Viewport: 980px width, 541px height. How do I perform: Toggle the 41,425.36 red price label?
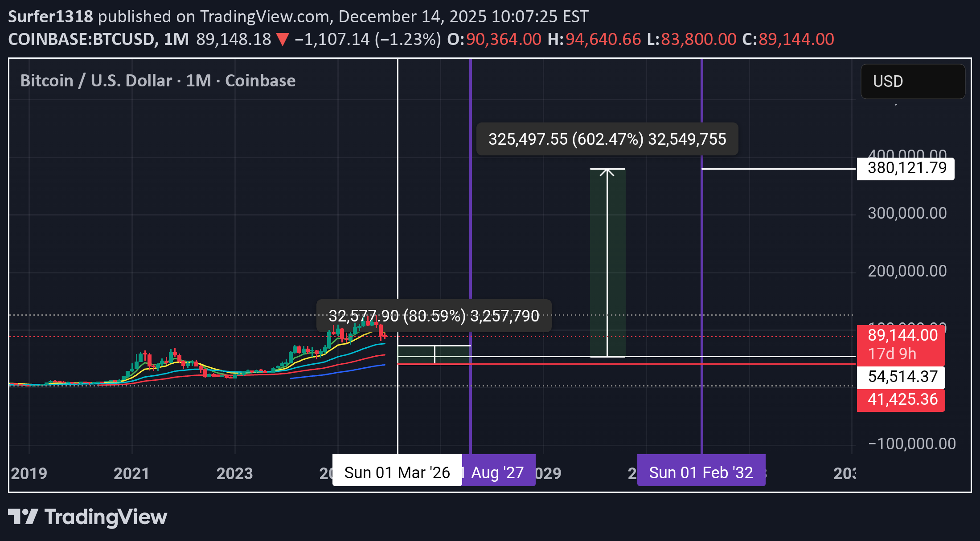point(901,399)
